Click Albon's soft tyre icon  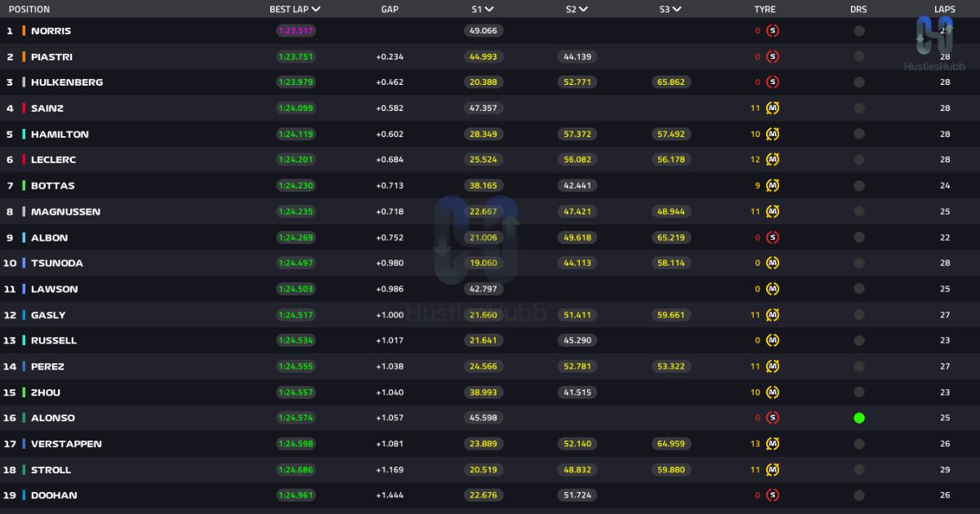(773, 237)
